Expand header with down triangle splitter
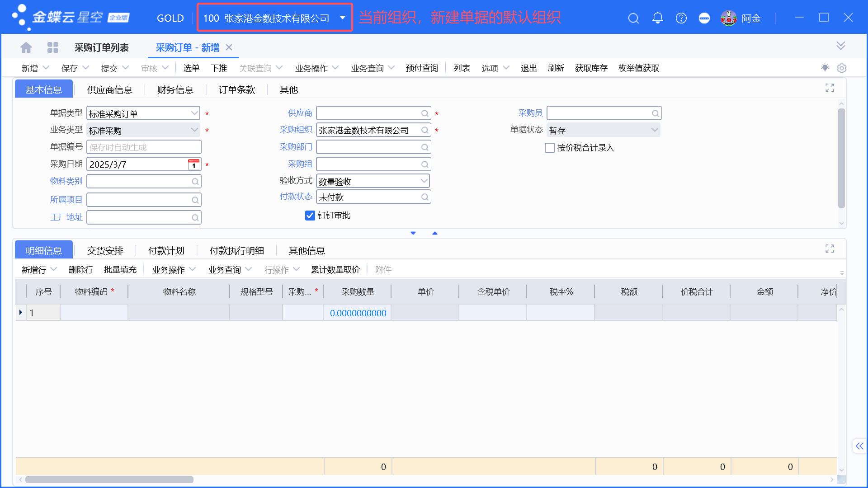This screenshot has height=488, width=868. coord(413,233)
